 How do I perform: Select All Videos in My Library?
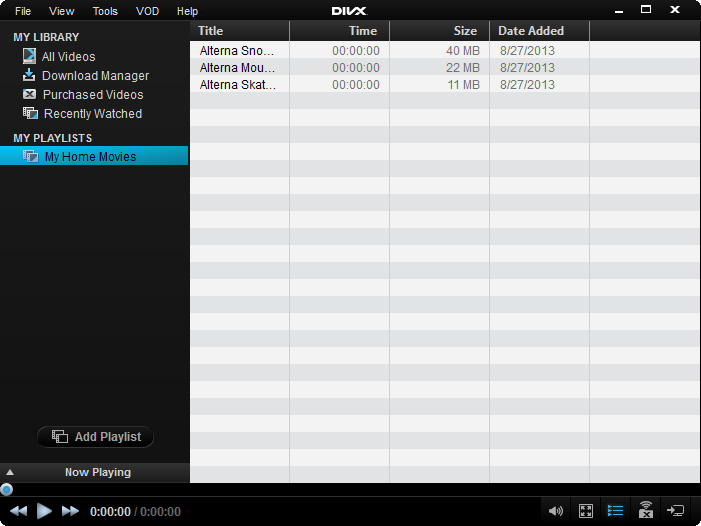click(x=68, y=57)
